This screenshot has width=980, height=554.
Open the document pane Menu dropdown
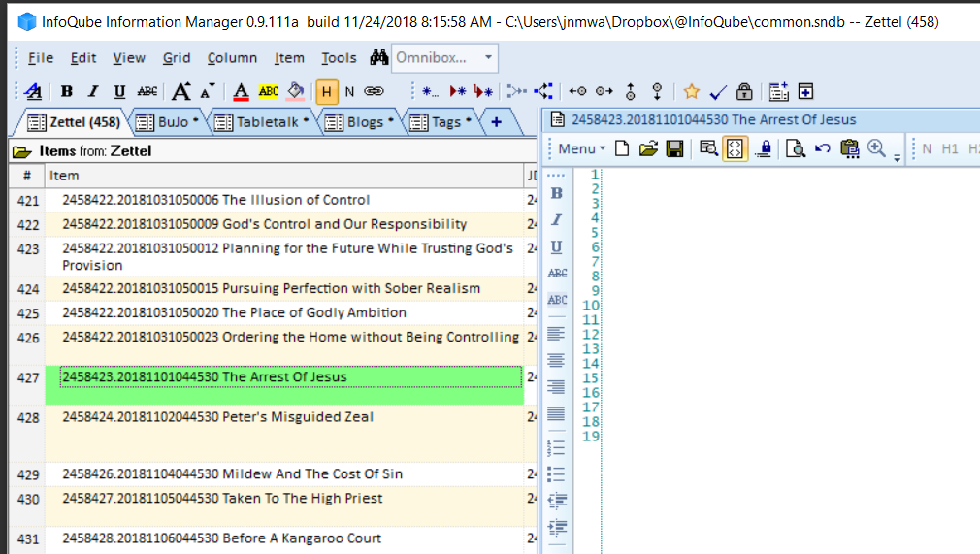pyautogui.click(x=581, y=148)
